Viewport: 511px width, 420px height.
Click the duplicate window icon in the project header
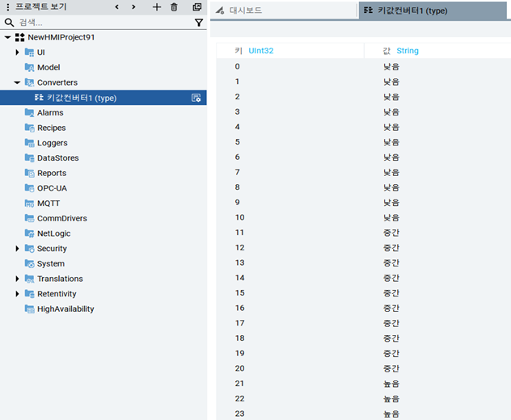196,6
